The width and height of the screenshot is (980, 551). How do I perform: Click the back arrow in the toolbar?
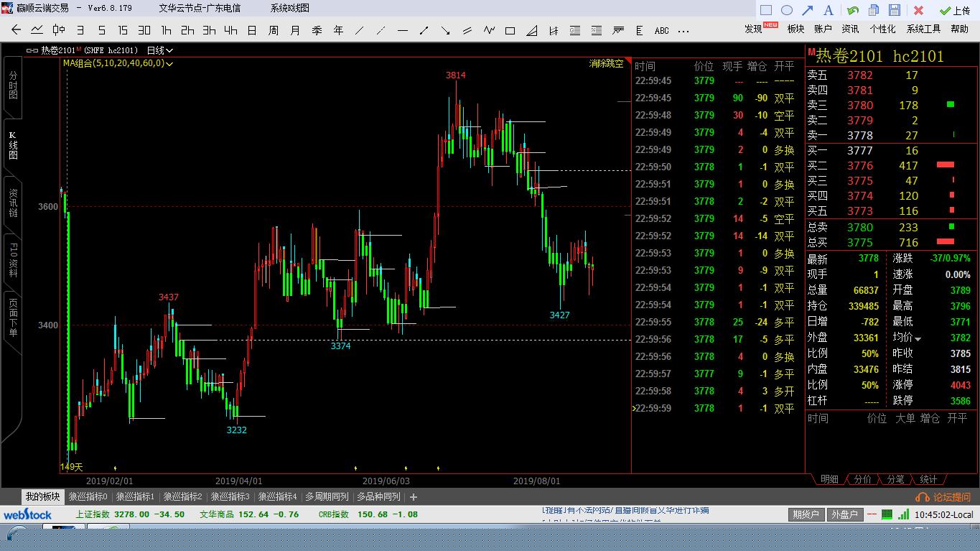click(x=17, y=30)
